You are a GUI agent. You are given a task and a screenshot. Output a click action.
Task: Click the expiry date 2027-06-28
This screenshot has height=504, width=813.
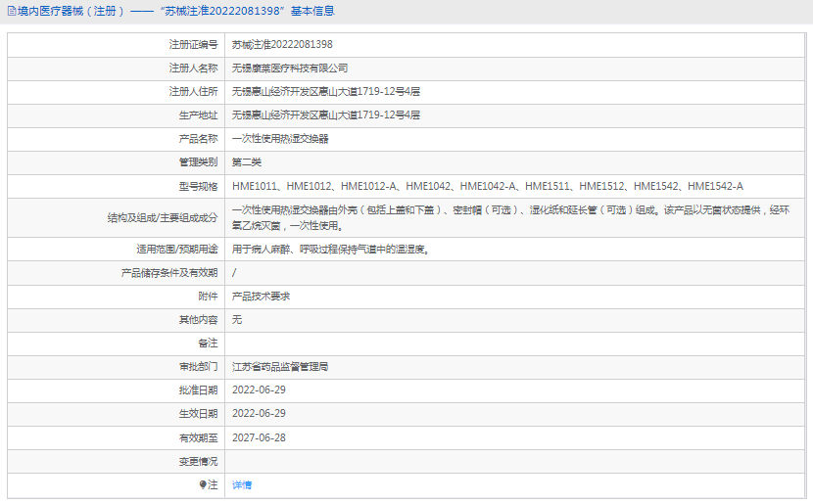tap(259, 437)
